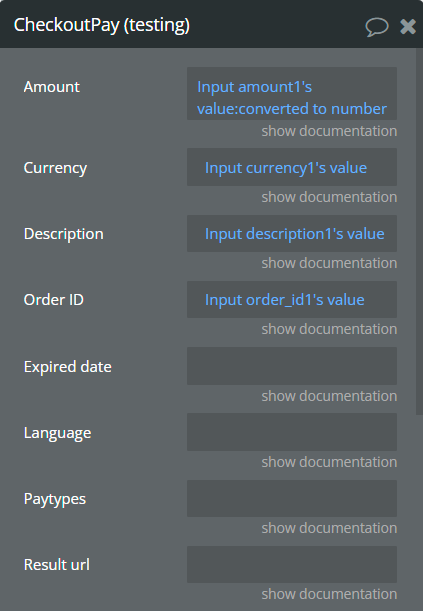Viewport: 423px width, 611px height.
Task: Show documentation for Result url
Action: (x=329, y=594)
